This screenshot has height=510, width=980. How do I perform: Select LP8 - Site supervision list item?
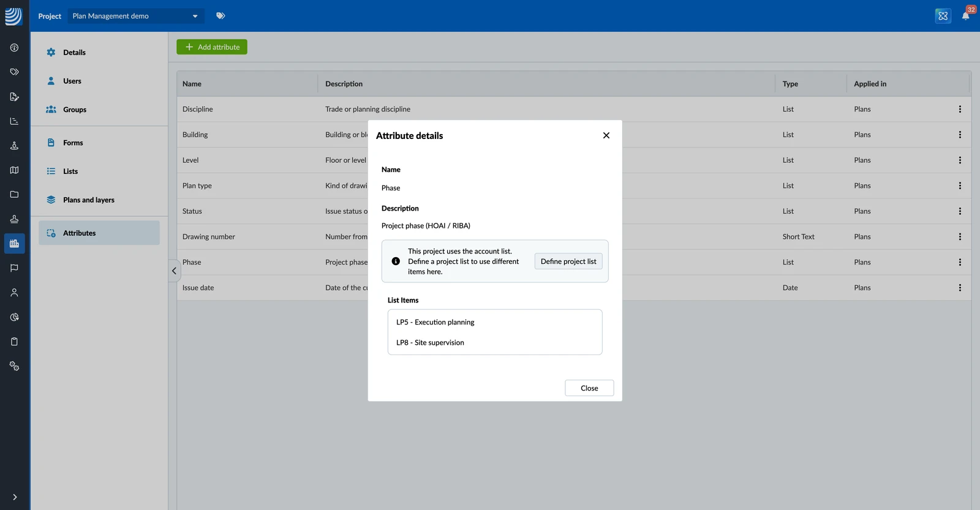495,343
